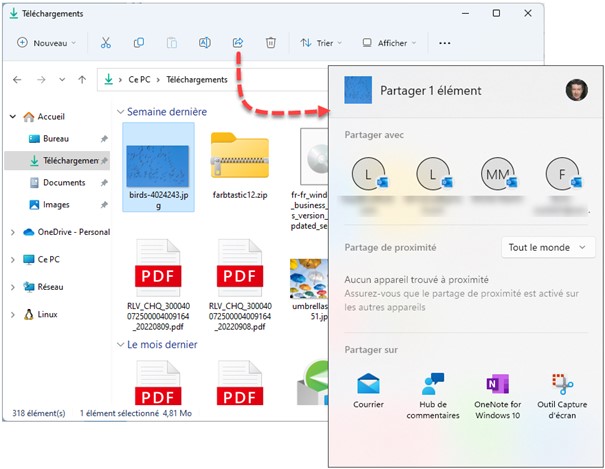Click the MM contact avatar

(x=497, y=175)
